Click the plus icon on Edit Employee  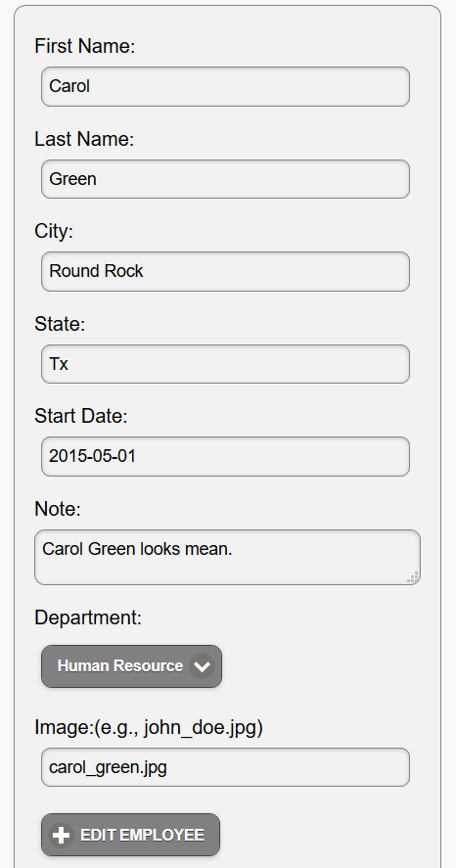click(x=62, y=835)
